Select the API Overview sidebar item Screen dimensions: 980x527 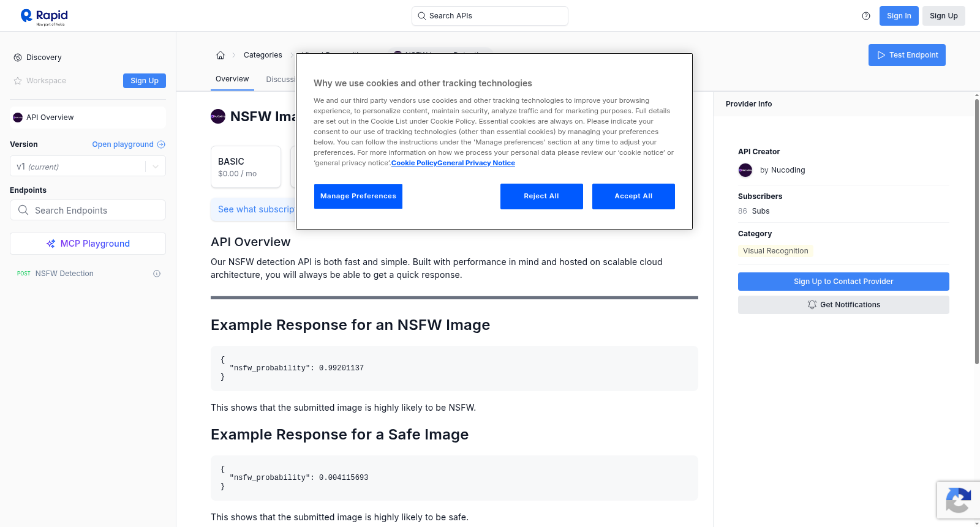coord(88,118)
